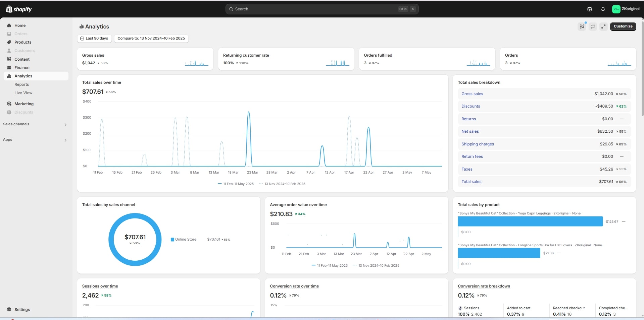Viewport: 644px width, 320px height.
Task: Go to Live View in sidebar
Action: pyautogui.click(x=23, y=93)
